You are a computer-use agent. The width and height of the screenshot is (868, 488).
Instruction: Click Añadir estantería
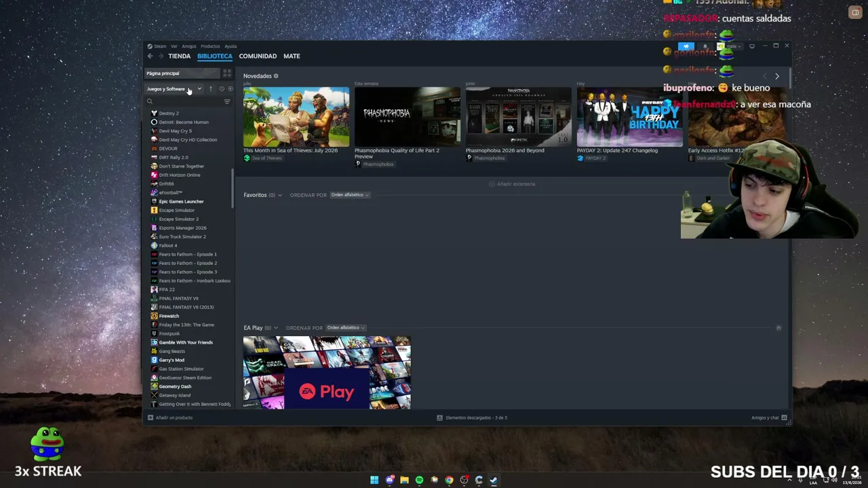512,184
